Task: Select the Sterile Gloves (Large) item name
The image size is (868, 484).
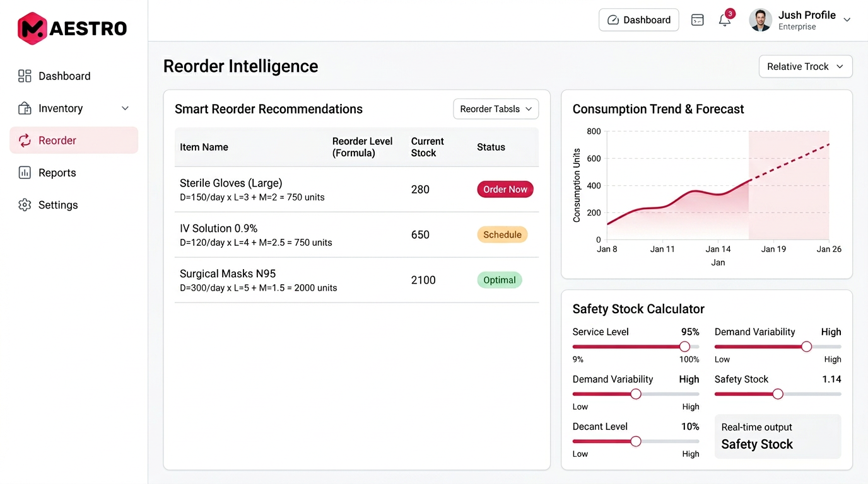Action: click(231, 183)
